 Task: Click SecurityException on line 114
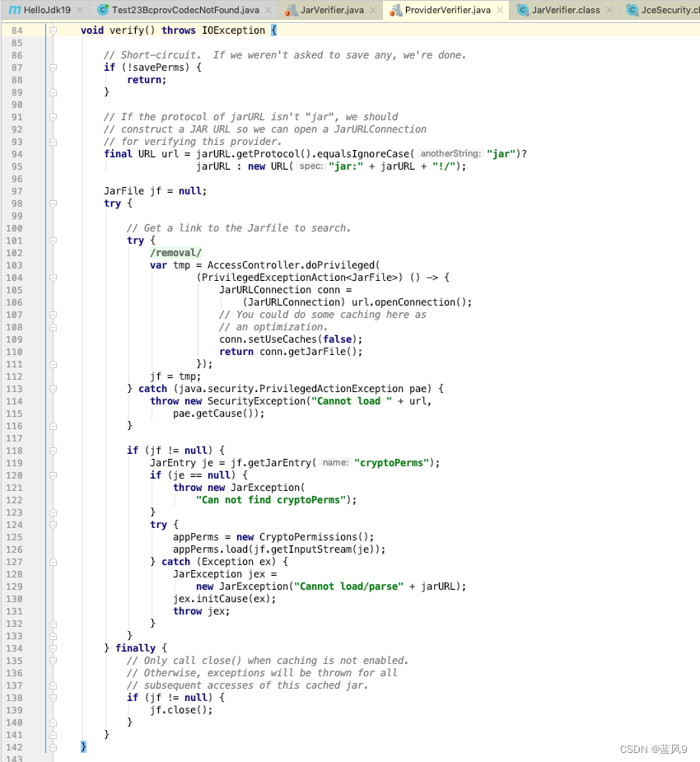(x=256, y=401)
